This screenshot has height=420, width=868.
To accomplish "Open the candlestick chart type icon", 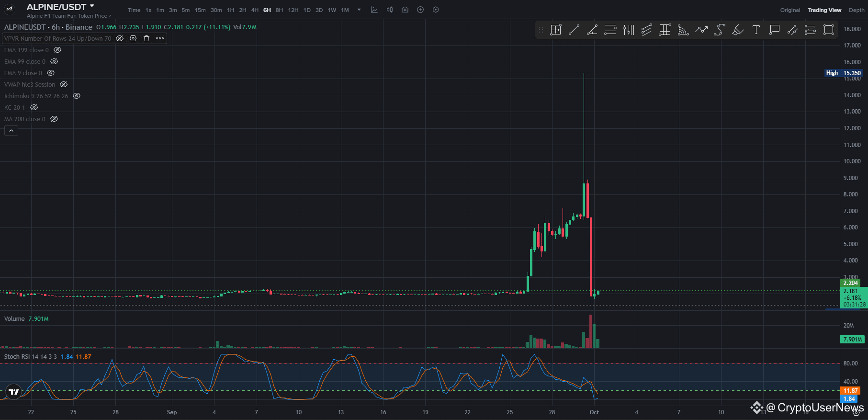I will 390,10.
